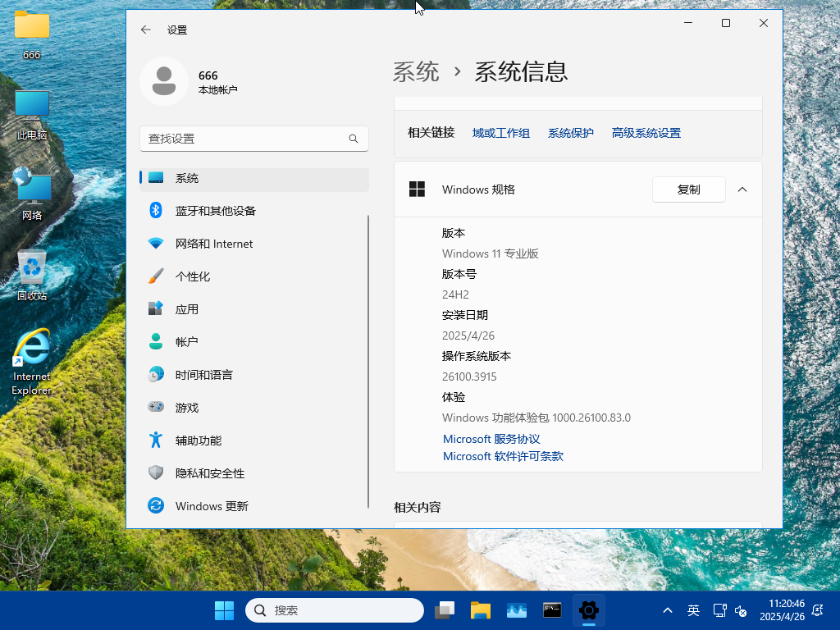Screen dimensions: 840x630
Task: Open the notification bell in system tray
Action: pyautogui.click(x=818, y=610)
